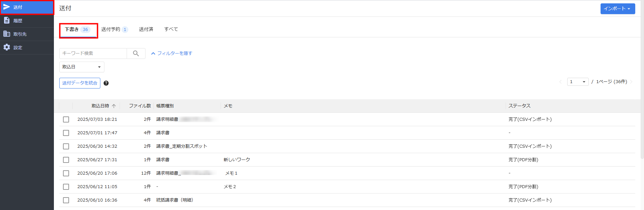Go to next page chevron
This screenshot has height=210, width=644.
631,82
